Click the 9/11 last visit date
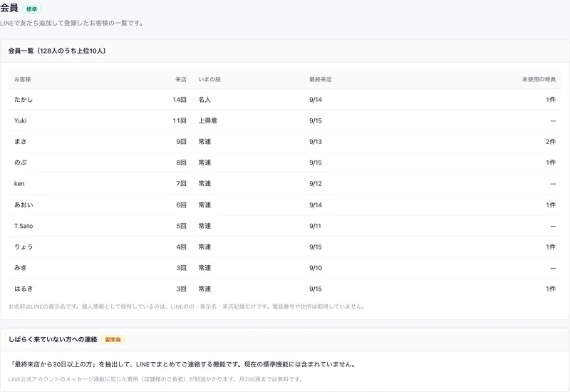Viewport: 570px width, 392px height. click(315, 226)
